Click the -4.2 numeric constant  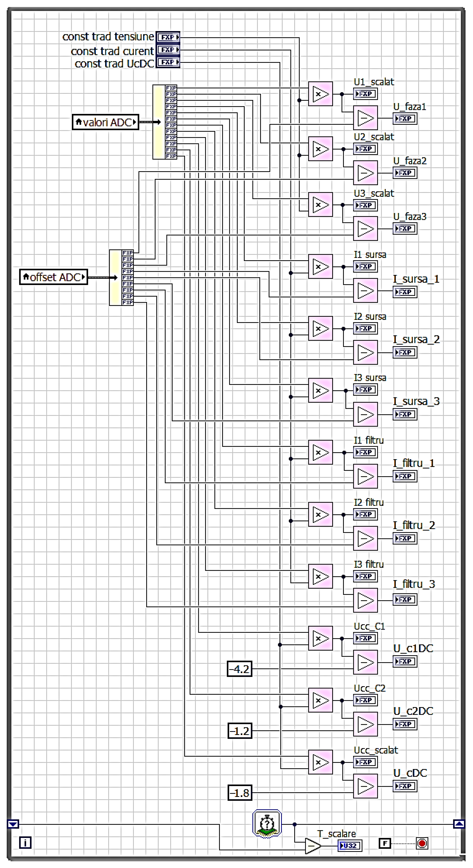240,669
